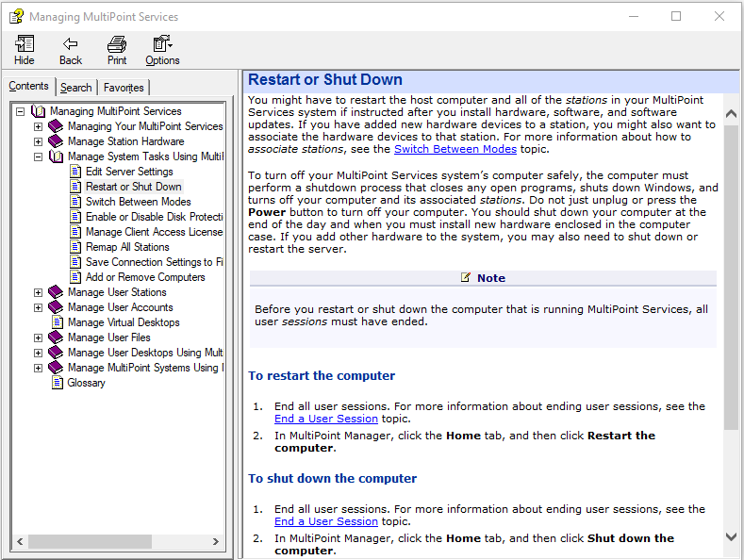Click page icon beside Restart or Shut Down
The image size is (744, 560).
point(75,187)
